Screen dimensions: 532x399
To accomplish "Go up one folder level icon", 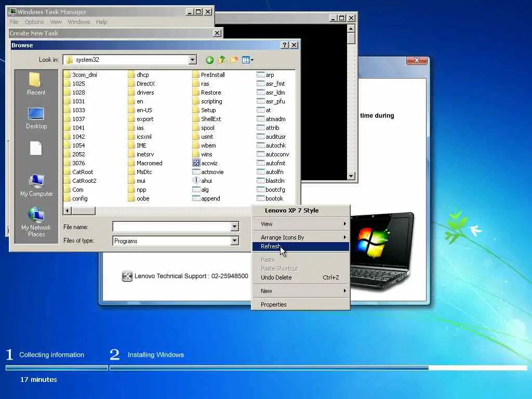I will [221, 60].
